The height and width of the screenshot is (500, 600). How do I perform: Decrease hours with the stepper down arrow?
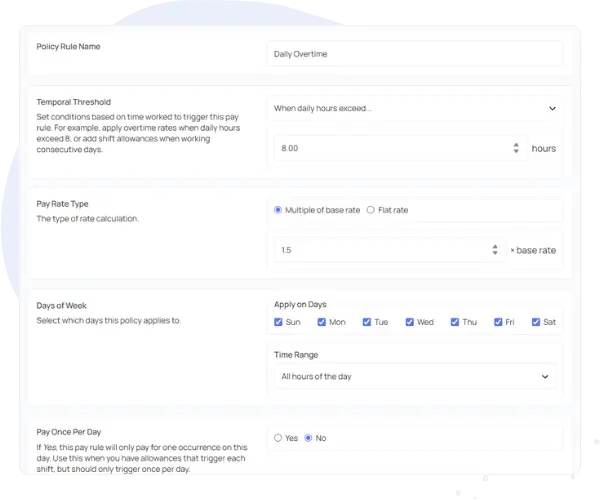[516, 151]
